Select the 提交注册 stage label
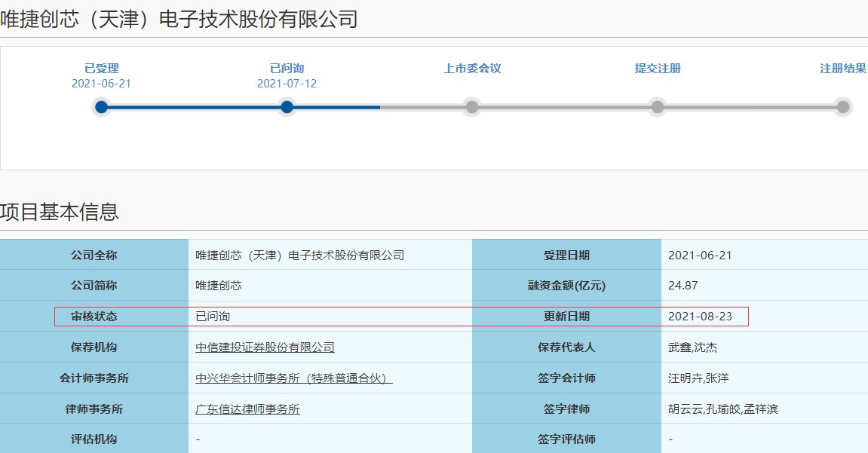The height and width of the screenshot is (453, 868). tap(658, 69)
